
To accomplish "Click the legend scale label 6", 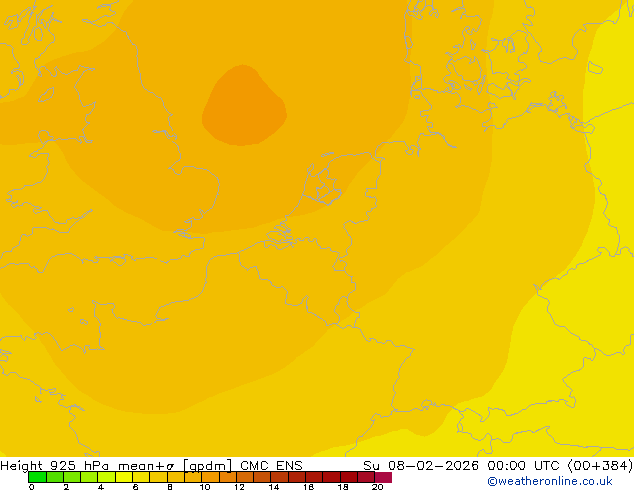I will pos(135,487).
